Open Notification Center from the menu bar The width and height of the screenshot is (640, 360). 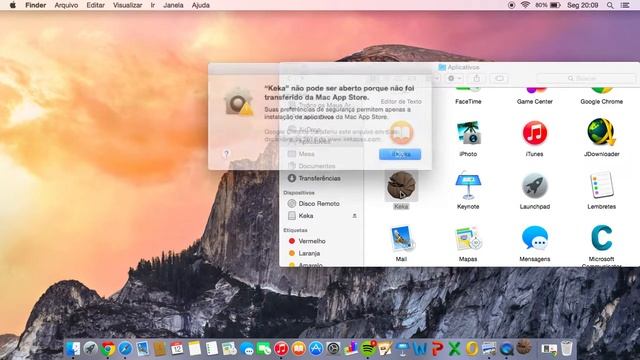tap(625, 5)
